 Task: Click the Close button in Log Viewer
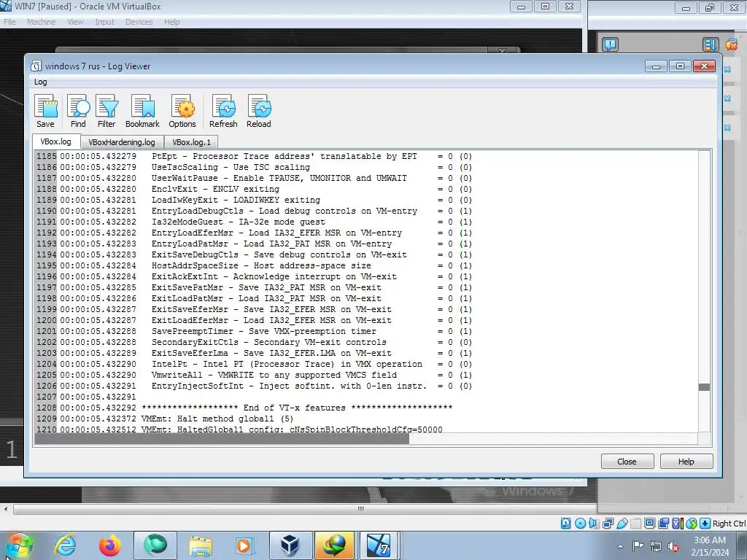tap(627, 462)
